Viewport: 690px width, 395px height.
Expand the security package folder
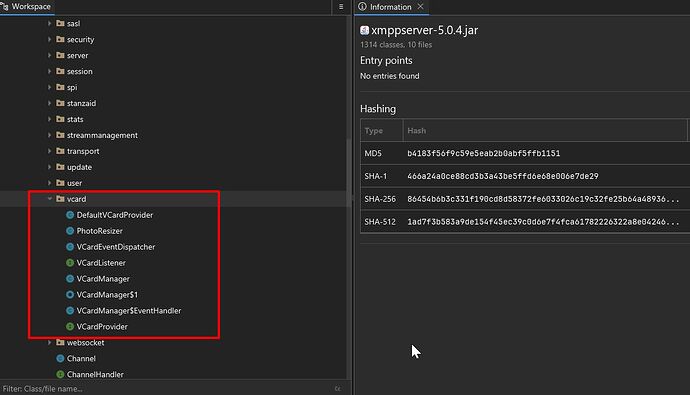49,39
